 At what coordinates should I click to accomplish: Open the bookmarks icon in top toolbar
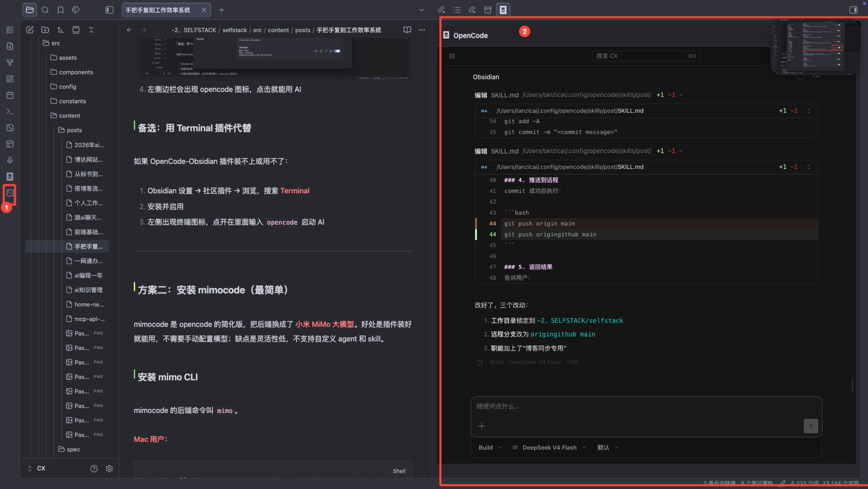pyautogui.click(x=60, y=10)
